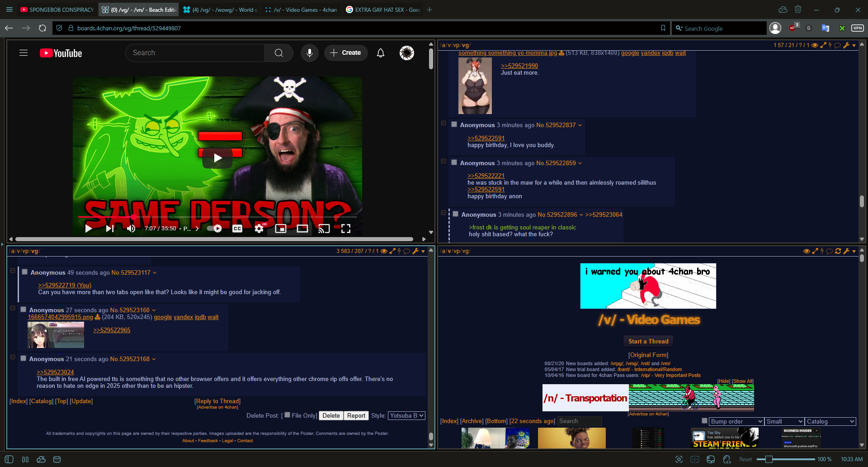
Task: Switch to the /wowg/ World tab
Action: (220, 10)
